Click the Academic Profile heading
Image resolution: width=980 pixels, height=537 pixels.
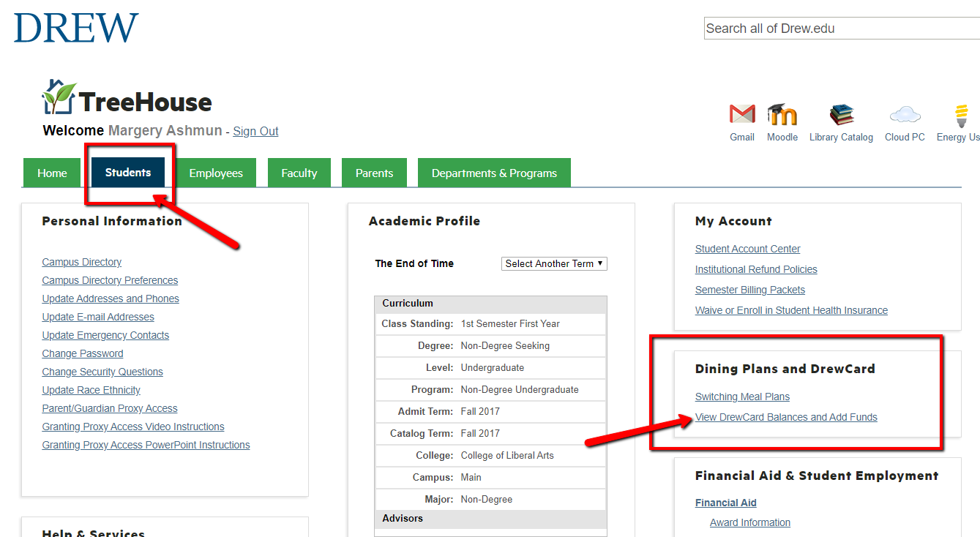click(x=424, y=221)
